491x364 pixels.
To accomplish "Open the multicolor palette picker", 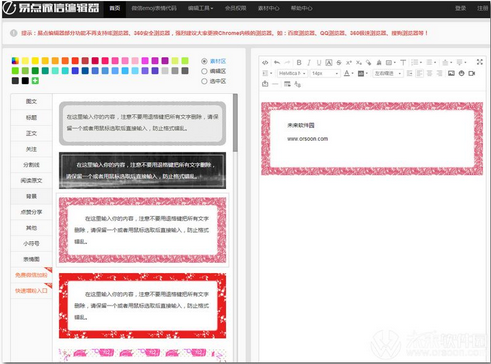I will pyautogui.click(x=15, y=61).
